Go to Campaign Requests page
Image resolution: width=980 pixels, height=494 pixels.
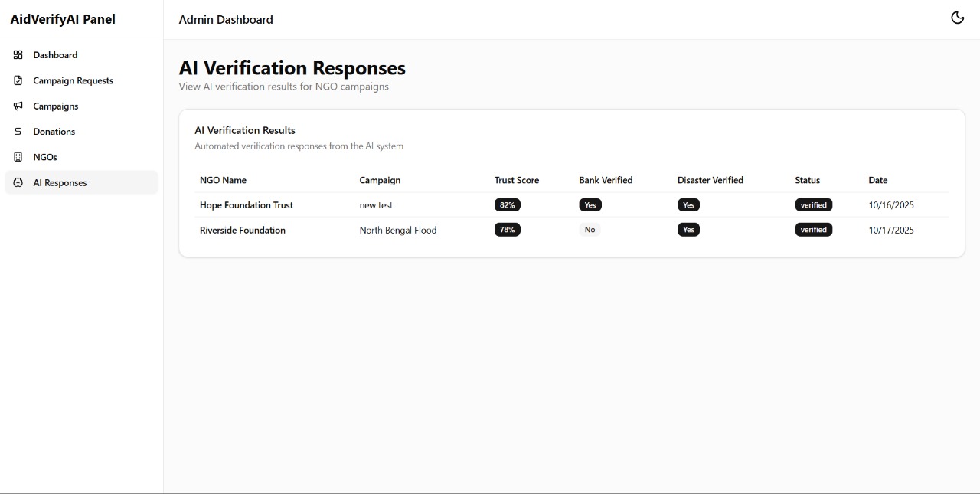81,80
